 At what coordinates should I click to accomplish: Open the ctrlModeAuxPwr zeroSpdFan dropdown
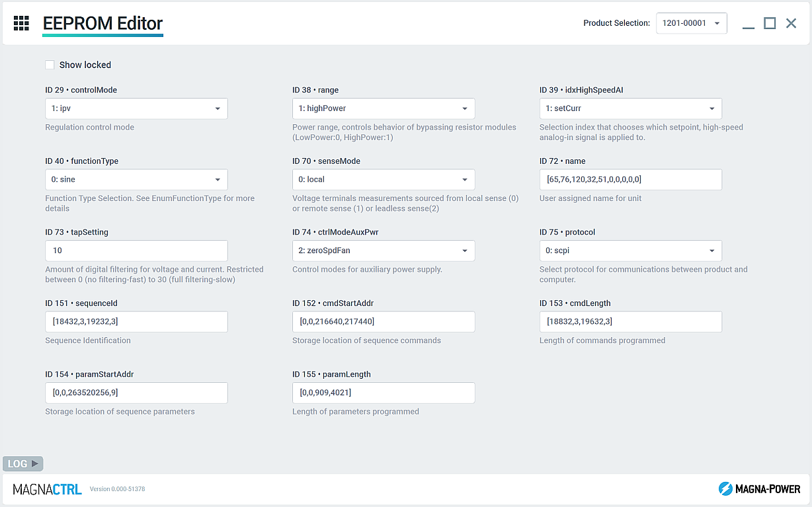click(384, 251)
